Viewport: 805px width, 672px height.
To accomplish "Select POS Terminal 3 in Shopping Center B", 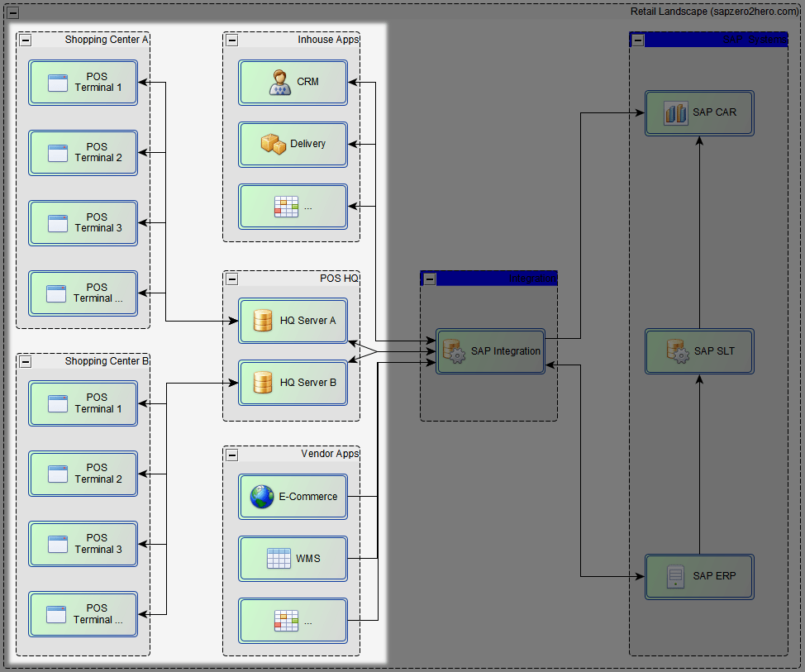I will click(83, 544).
